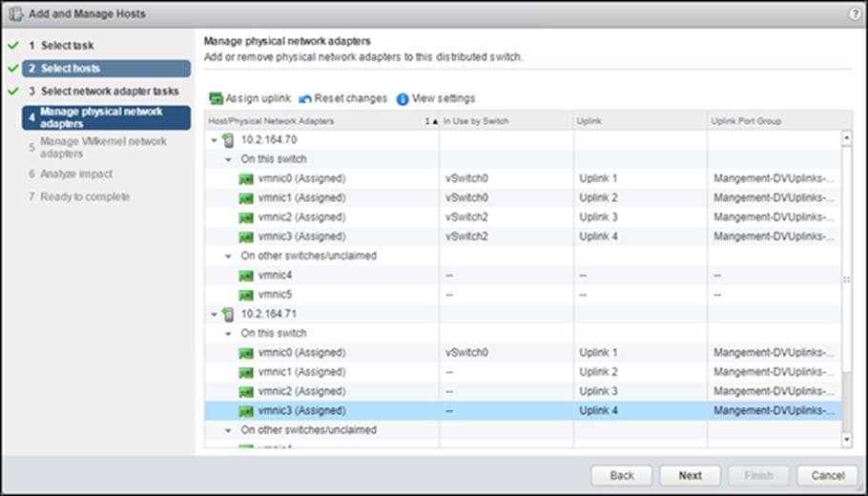
Task: Sort by Host/Physical Network Adapters column
Action: coord(322,121)
